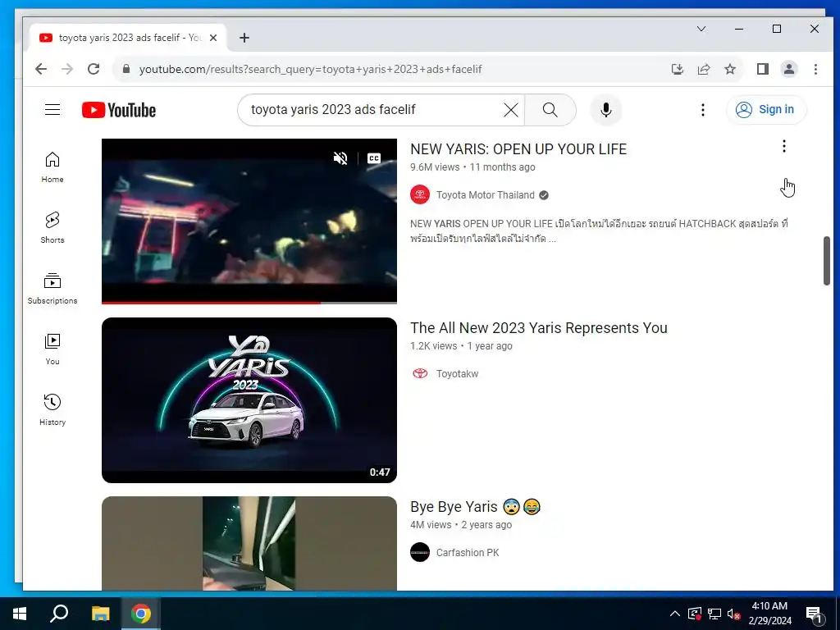Click the lock icon for site information
Image resolution: width=840 pixels, height=630 pixels.
tap(126, 69)
